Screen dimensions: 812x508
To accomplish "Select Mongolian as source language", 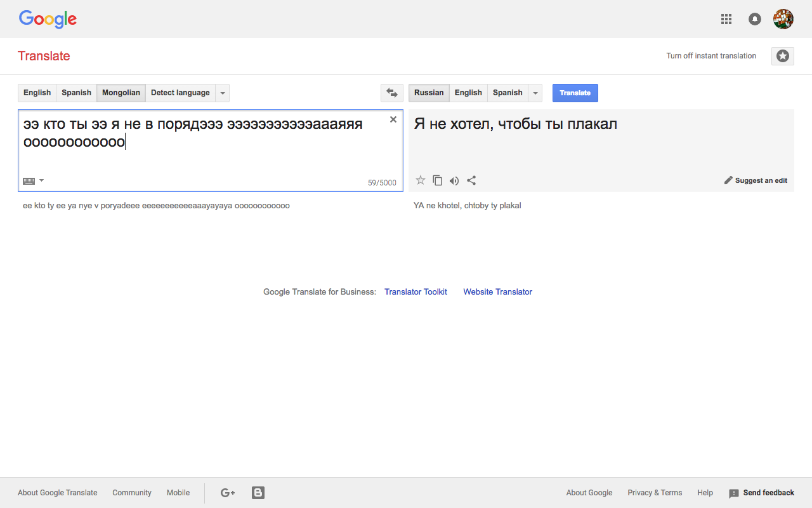I will [x=121, y=93].
